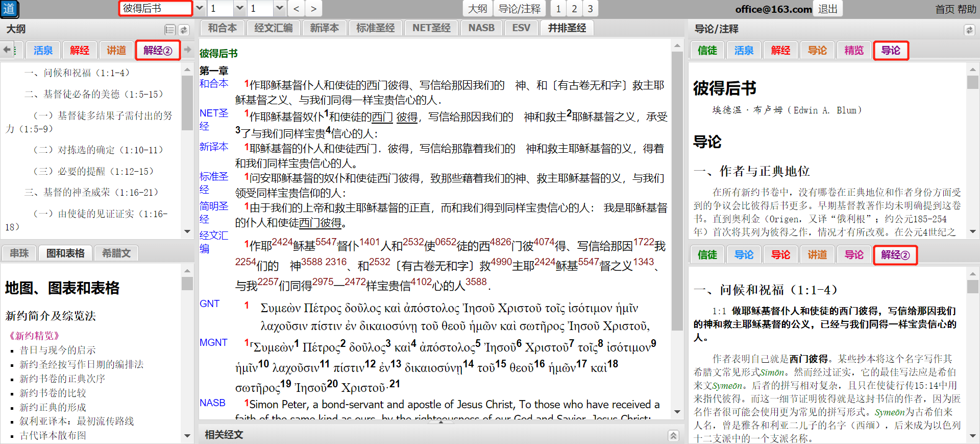Screen dimensions: 980x444
Task: Open the verse number dropdown
Action: [x=279, y=9]
